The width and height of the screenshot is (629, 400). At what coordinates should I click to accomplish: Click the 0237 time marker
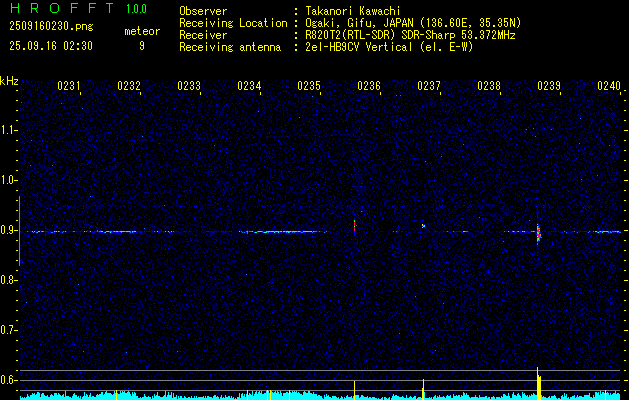click(x=429, y=86)
